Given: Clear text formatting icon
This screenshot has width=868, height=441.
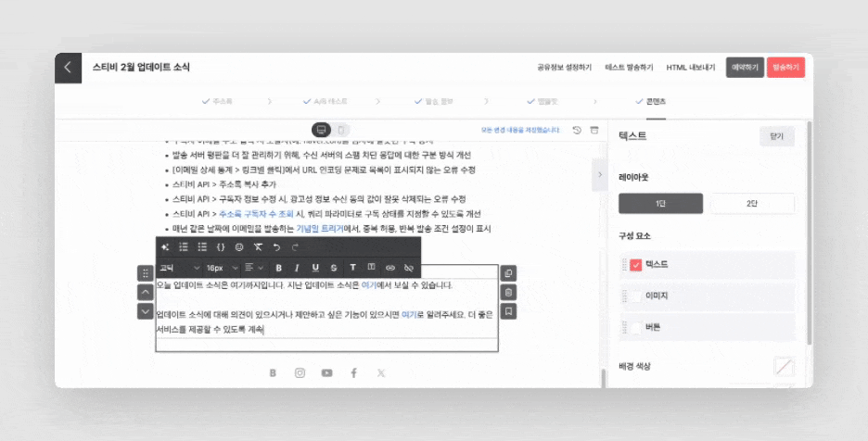Looking at the screenshot, I should [258, 247].
